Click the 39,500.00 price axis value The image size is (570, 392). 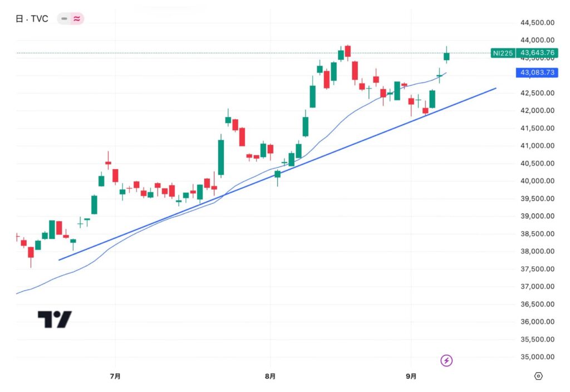[x=537, y=199]
